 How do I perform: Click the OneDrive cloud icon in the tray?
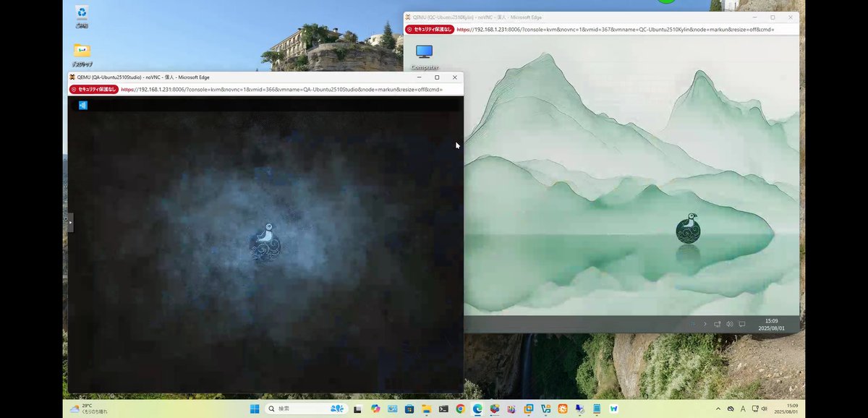731,409
